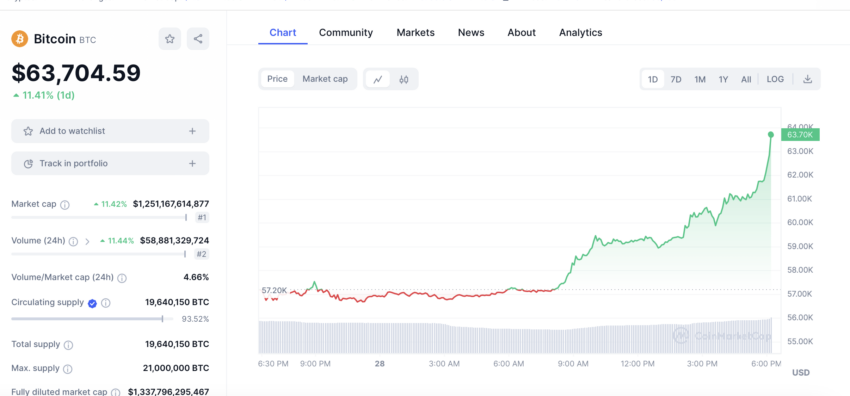Open the Analytics tab
Screen dimensions: 850x396
(581, 33)
